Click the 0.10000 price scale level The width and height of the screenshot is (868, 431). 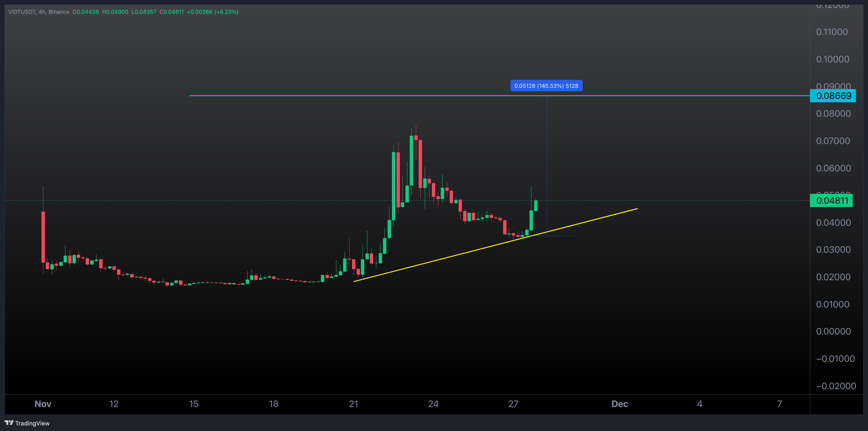click(832, 59)
